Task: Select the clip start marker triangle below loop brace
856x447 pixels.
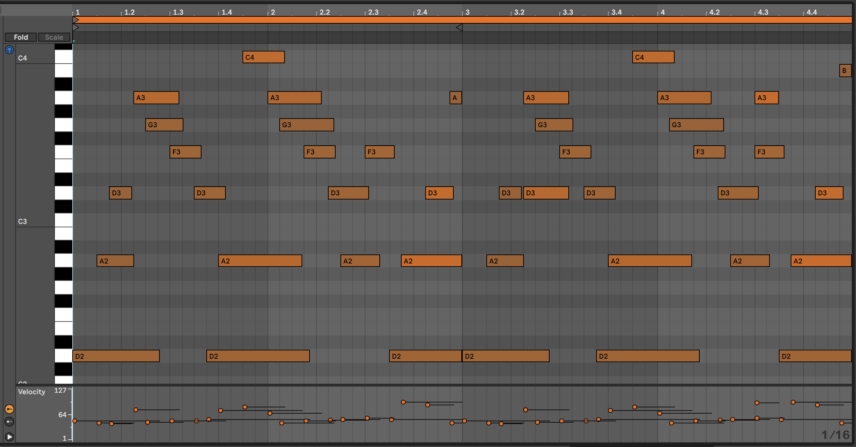Action: point(76,27)
